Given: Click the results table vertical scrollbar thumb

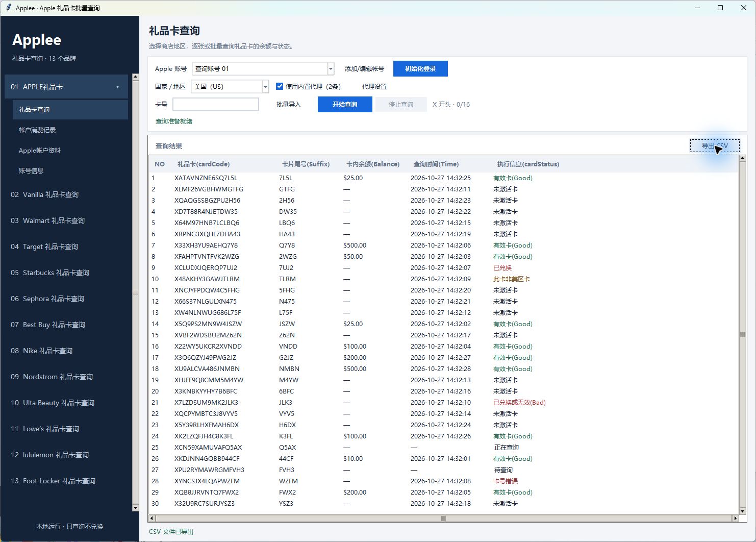Looking at the screenshot, I should point(743,335).
